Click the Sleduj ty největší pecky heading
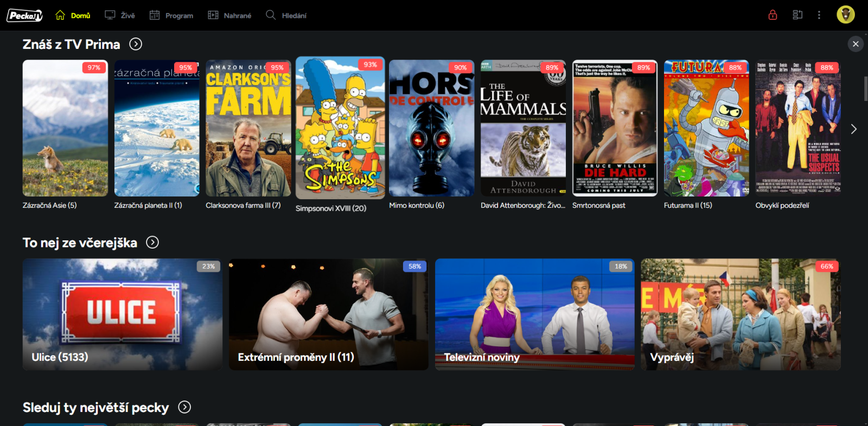868x426 pixels. [95, 408]
